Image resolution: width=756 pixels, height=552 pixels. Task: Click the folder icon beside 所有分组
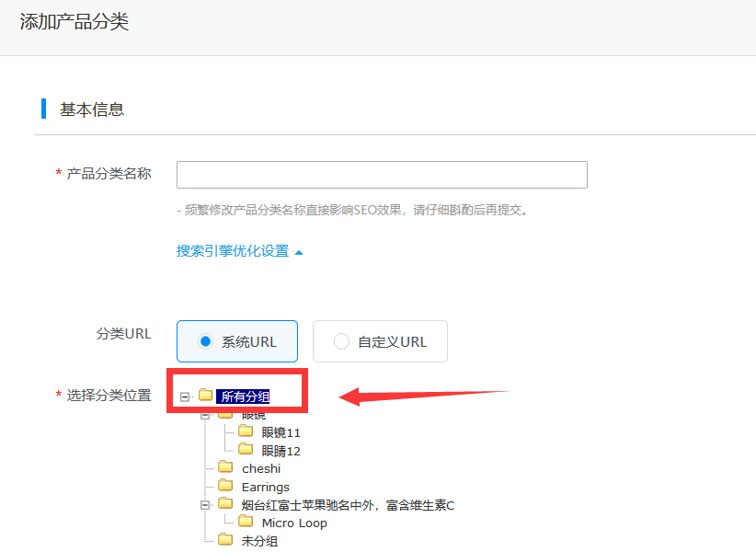[206, 396]
